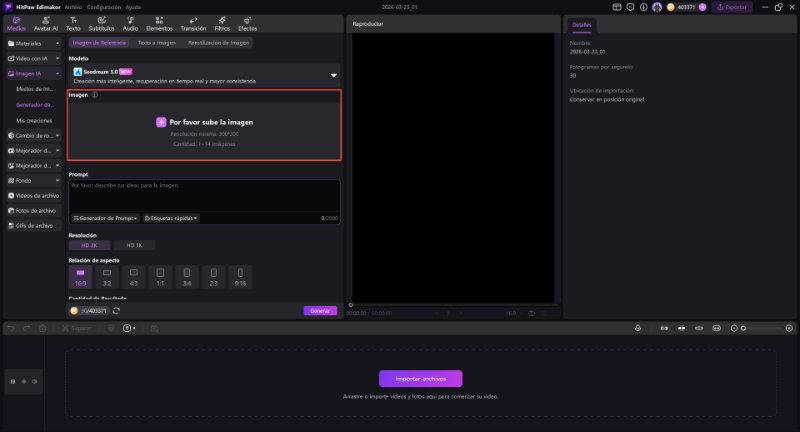Open the Filtros tool
This screenshot has height=432, width=800.
tap(222, 24)
